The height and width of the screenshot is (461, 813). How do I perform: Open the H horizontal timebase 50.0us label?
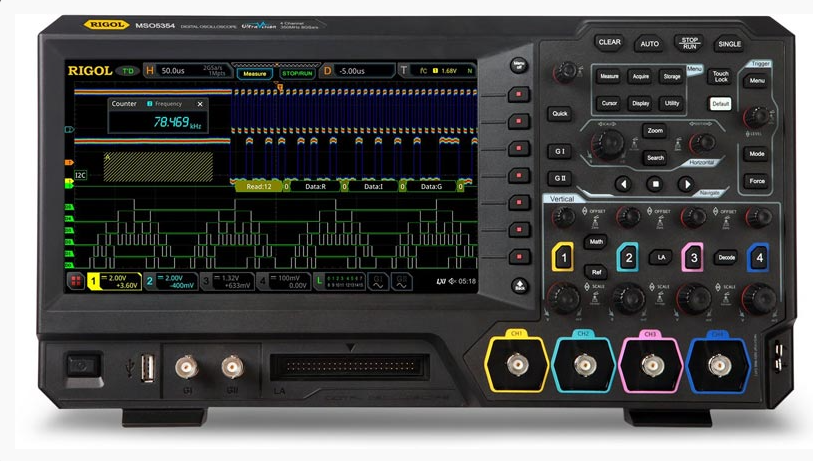click(x=186, y=71)
